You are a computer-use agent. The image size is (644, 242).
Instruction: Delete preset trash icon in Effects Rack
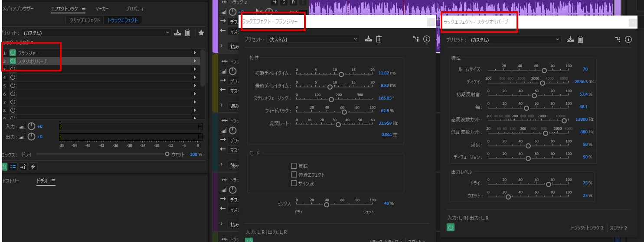(187, 32)
